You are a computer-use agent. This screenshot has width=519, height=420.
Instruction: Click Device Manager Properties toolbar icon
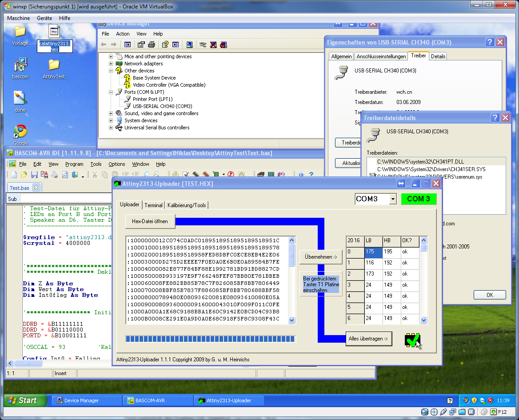click(141, 45)
